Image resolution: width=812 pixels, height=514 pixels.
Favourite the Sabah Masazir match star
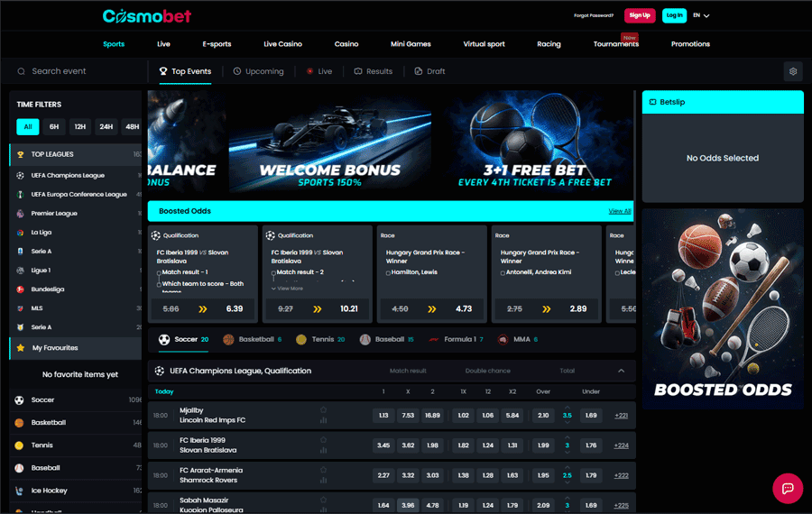click(323, 500)
